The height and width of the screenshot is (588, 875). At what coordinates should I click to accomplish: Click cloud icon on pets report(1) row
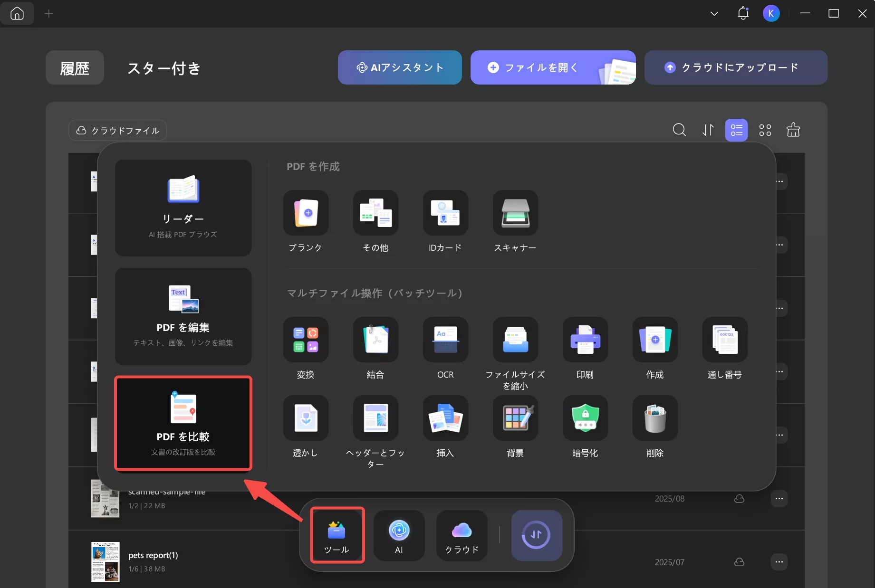(739, 562)
